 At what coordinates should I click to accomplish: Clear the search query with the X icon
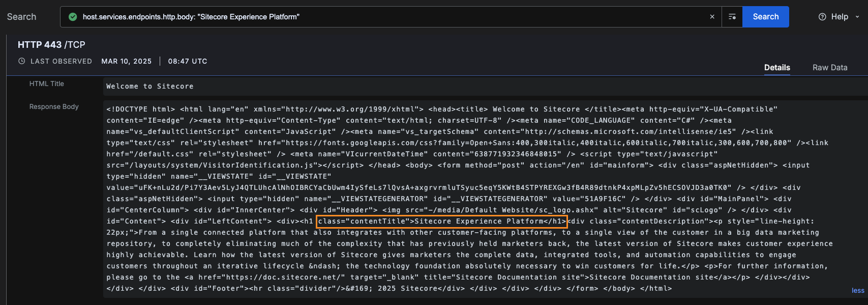pos(712,17)
